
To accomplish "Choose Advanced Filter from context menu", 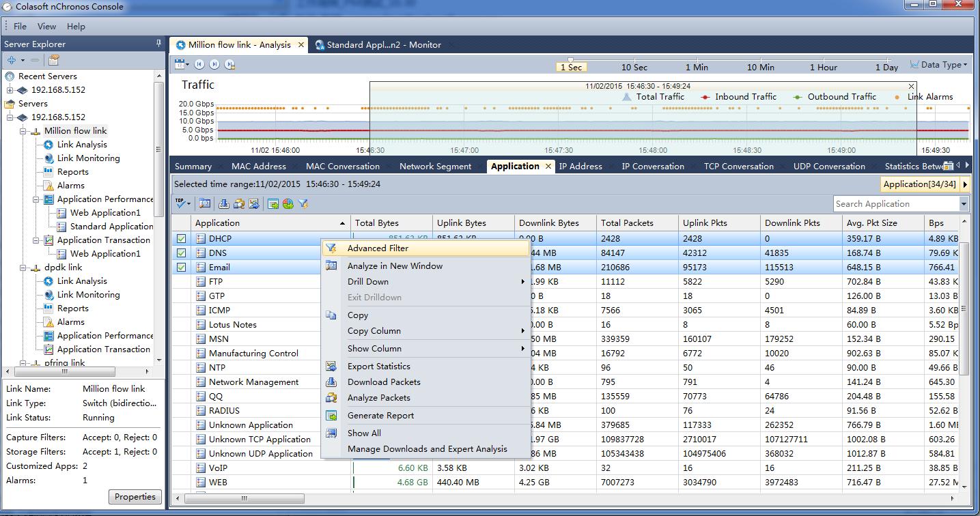I will [426, 248].
